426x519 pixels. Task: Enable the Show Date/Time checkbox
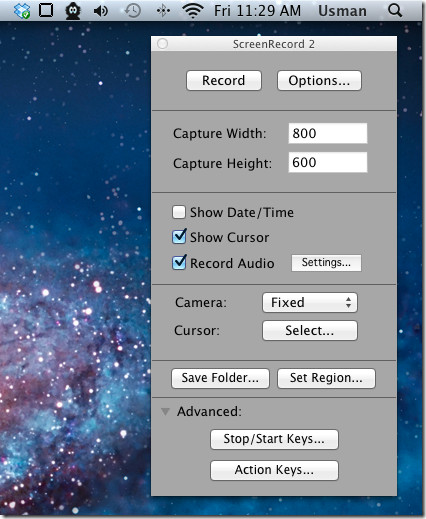point(179,212)
